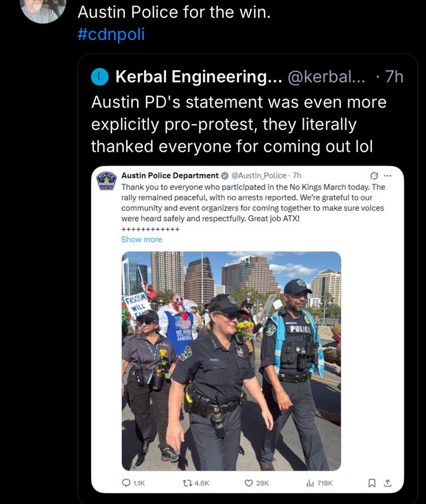
Task: Click the 7h timestamp on Kerbal tweet
Action: click(394, 77)
